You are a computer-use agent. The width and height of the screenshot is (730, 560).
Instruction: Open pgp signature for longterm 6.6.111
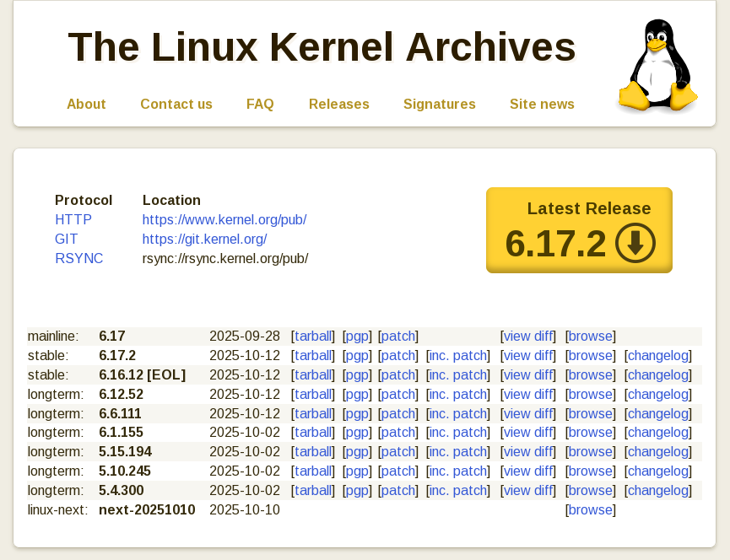[357, 414]
